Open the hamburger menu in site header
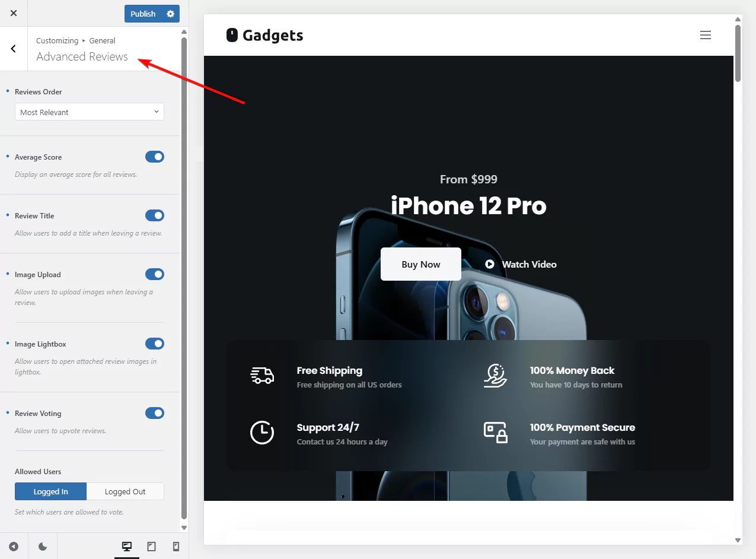Image resolution: width=756 pixels, height=559 pixels. [x=705, y=35]
